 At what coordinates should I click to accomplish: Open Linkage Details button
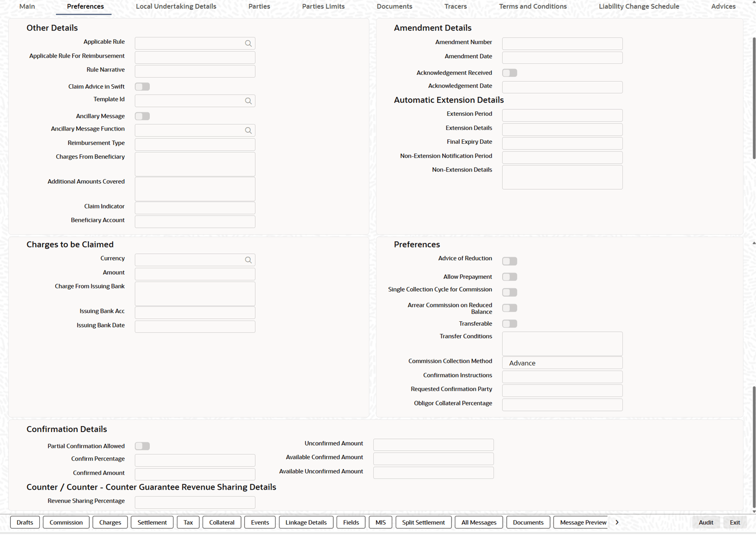(306, 522)
